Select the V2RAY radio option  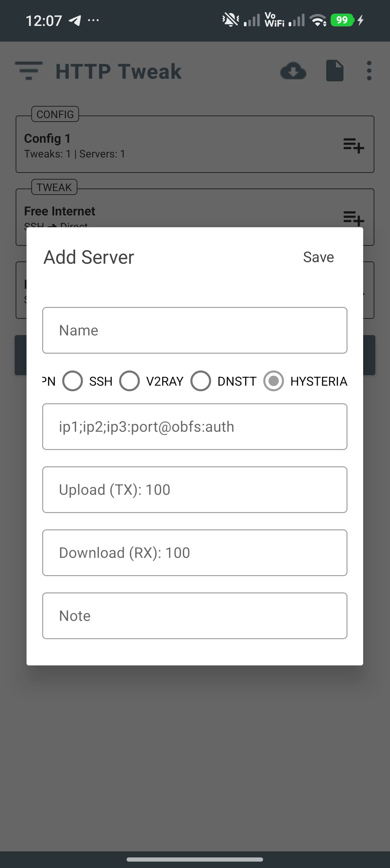coord(129,381)
